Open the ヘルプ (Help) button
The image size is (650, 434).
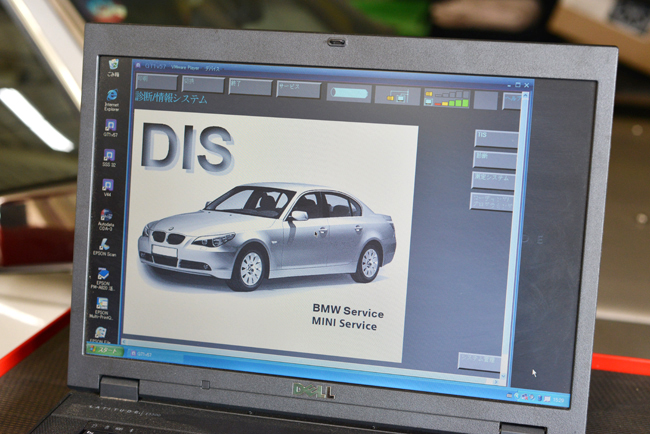point(512,102)
